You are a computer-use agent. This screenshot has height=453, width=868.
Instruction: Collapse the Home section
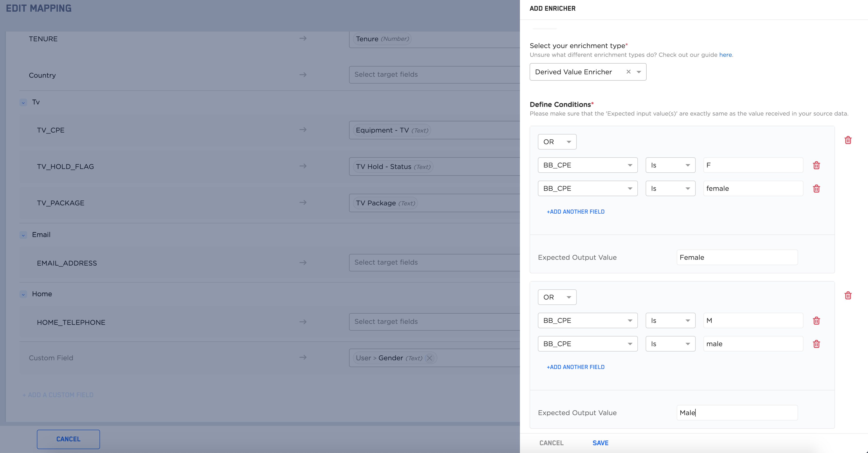click(23, 294)
